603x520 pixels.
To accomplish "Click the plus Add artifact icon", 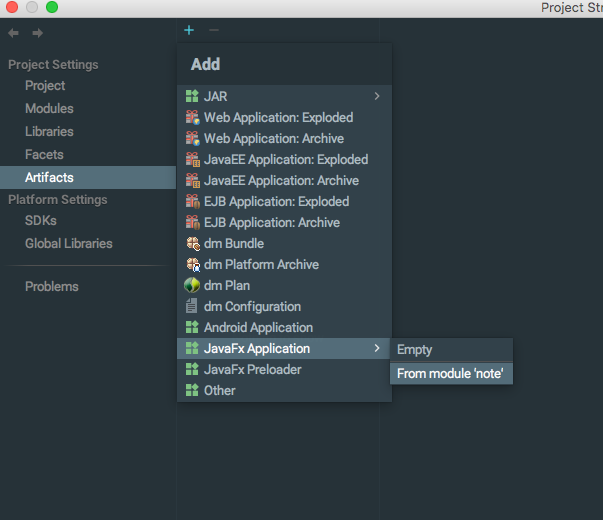I will click(189, 30).
